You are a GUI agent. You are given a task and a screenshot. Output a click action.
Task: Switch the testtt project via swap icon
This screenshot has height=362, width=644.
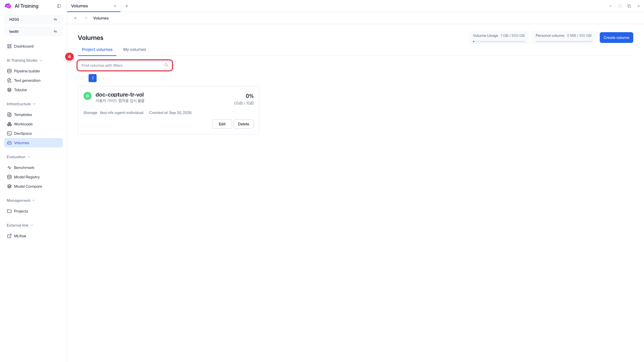(55, 32)
